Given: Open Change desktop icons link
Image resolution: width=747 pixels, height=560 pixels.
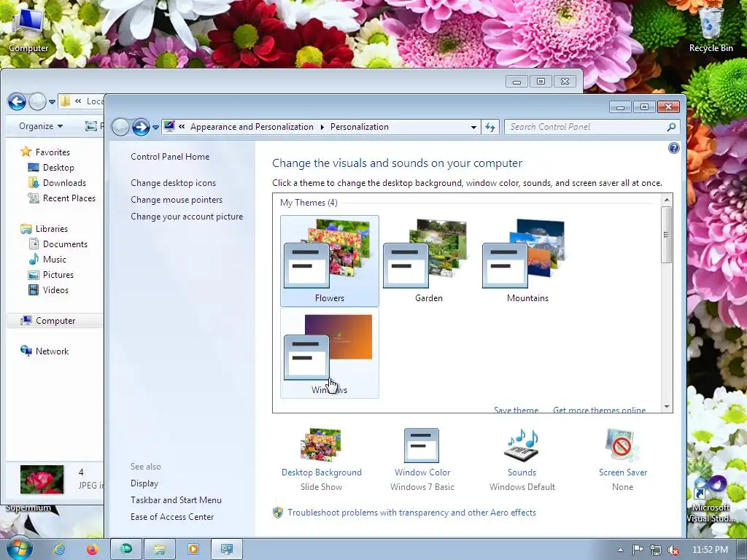Looking at the screenshot, I should click(x=174, y=183).
